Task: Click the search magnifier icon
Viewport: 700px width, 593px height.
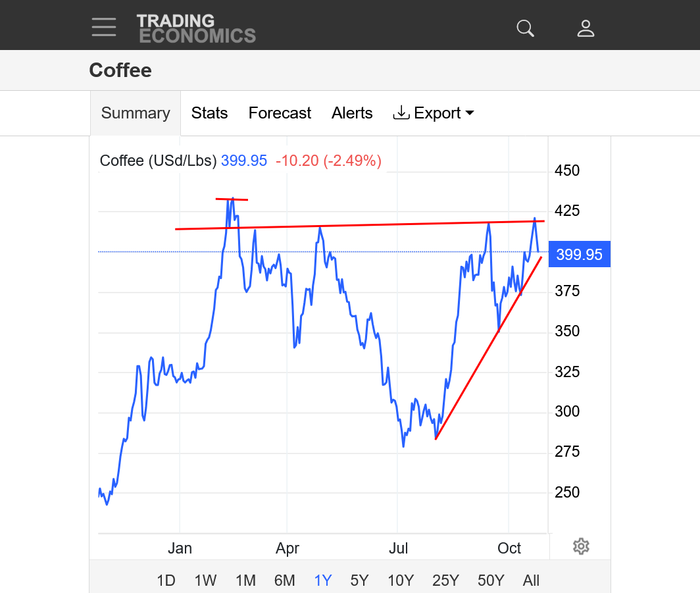Action: [525, 28]
